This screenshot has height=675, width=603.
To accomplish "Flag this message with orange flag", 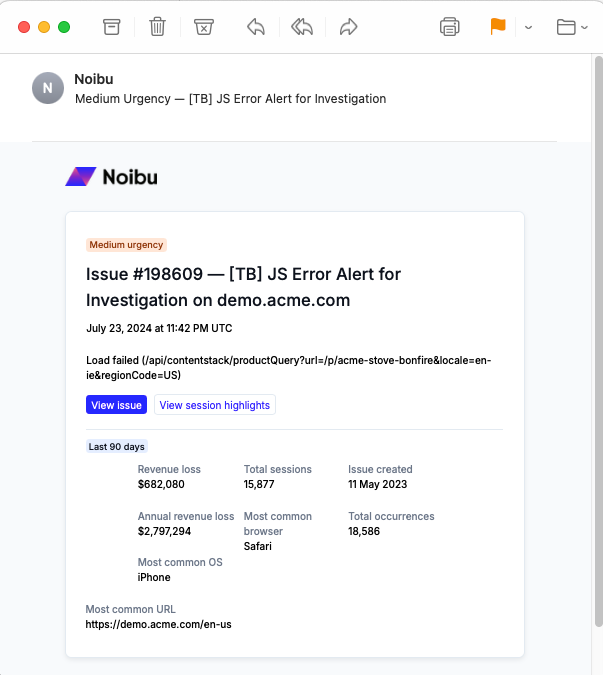I will pyautogui.click(x=497, y=27).
